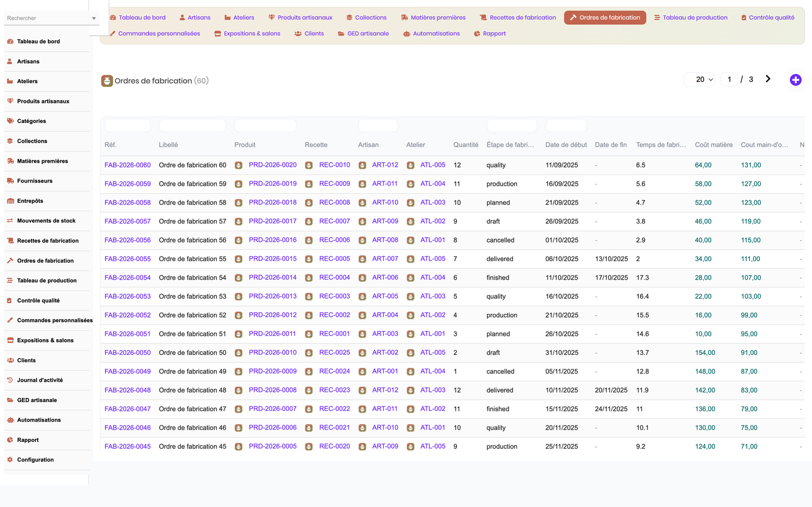Screen dimensions: 812x507
Task: Click Journal d'activité history icon
Action: click(10, 380)
